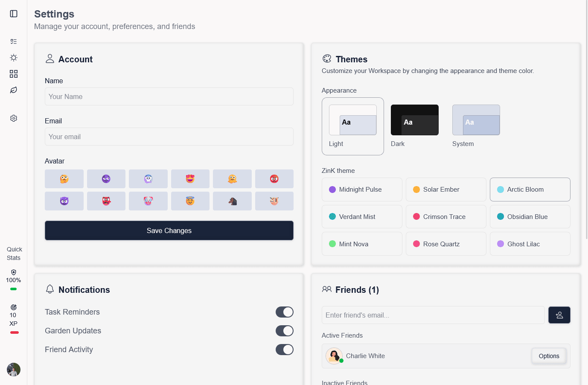
Task: Open the dashboard grid icon in sidebar
Action: [x=13, y=73]
